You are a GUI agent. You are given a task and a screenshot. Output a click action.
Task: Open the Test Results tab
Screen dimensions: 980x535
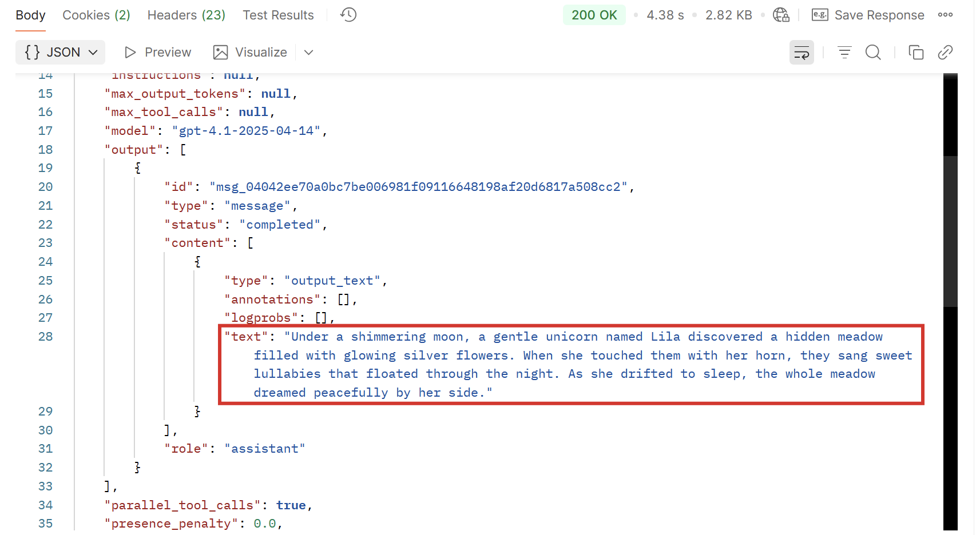tap(278, 15)
